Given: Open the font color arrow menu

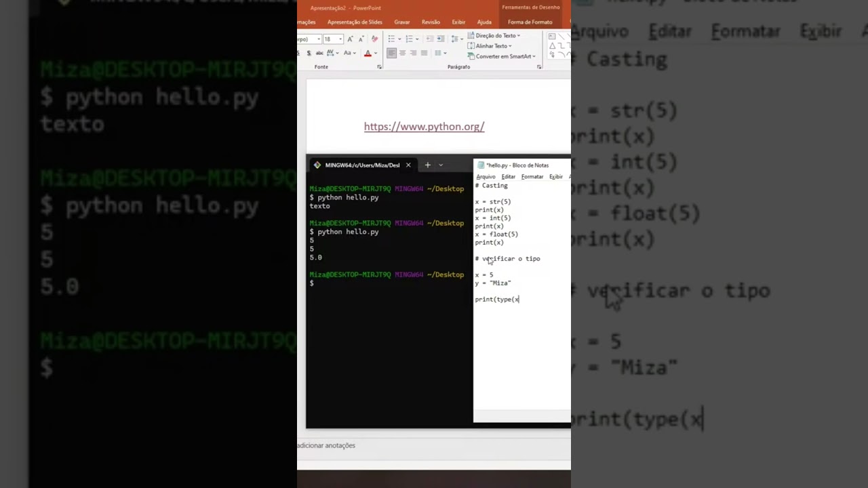Looking at the screenshot, I should [375, 53].
